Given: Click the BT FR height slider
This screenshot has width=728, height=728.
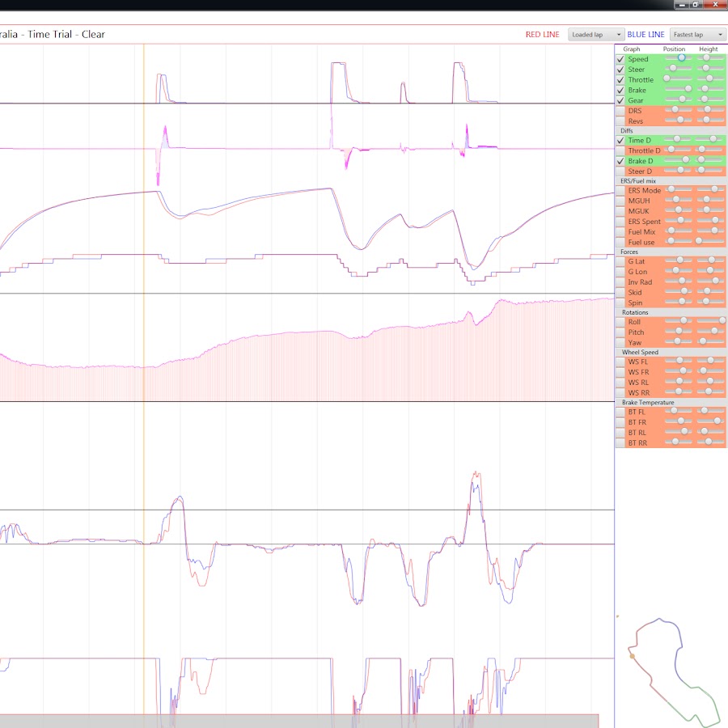Looking at the screenshot, I should 711,421.
